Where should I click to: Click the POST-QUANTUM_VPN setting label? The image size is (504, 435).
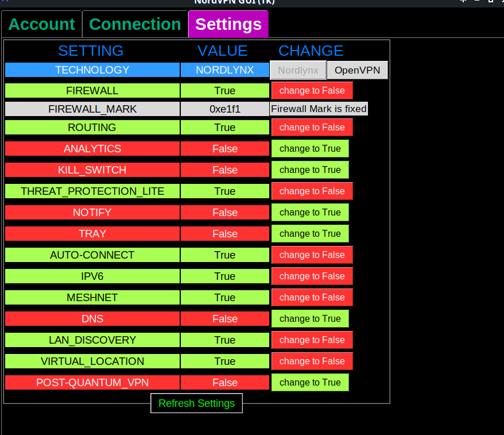92,382
